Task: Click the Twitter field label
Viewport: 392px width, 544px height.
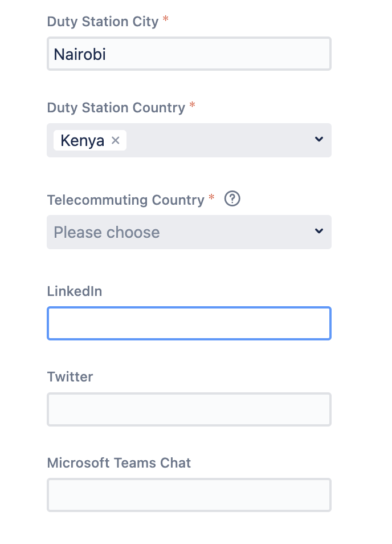Action: (x=70, y=377)
